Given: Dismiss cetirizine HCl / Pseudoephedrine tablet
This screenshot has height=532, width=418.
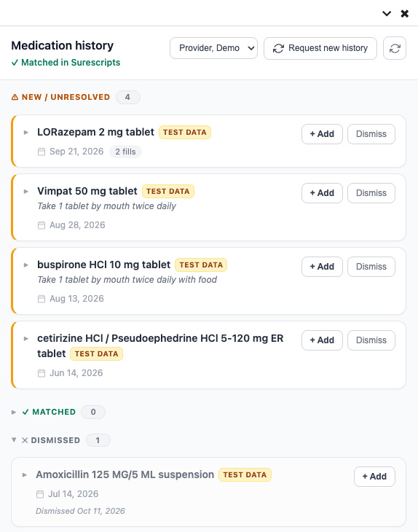Looking at the screenshot, I should 371,340.
